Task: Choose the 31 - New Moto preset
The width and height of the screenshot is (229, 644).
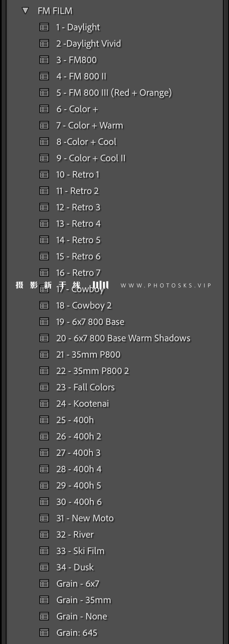Action: [85, 518]
